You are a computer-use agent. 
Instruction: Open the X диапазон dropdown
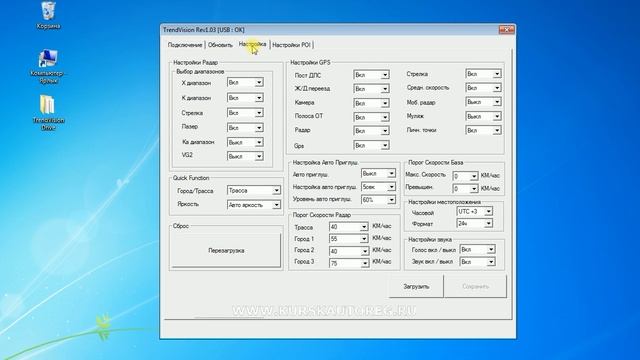[245, 82]
